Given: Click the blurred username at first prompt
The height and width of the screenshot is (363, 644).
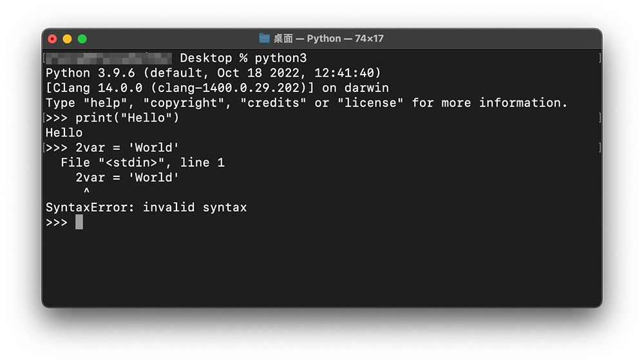Looking at the screenshot, I should point(109,59).
